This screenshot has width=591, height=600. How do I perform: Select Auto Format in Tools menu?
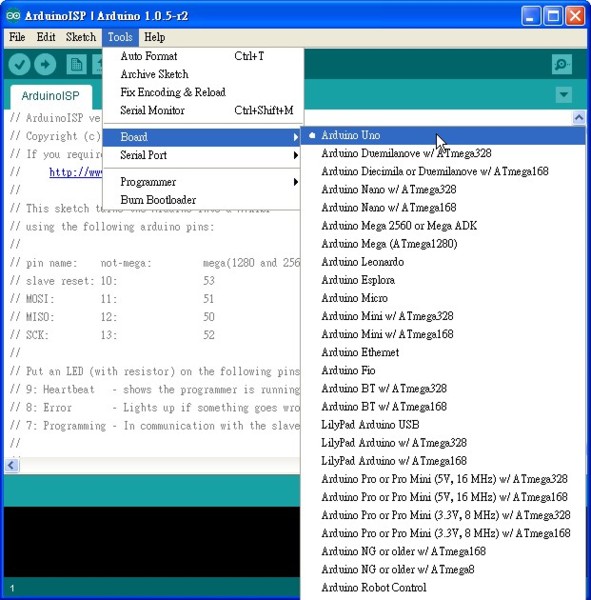tap(201, 56)
